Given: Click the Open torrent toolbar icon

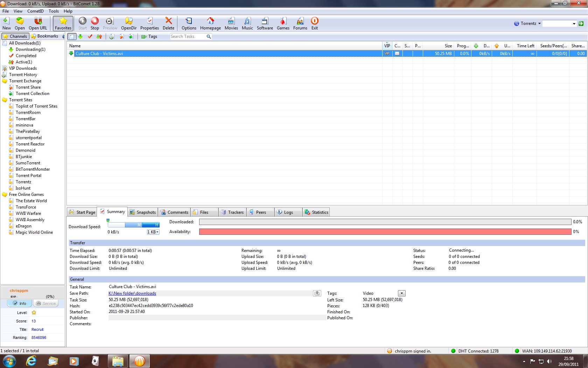Looking at the screenshot, I should coord(20,23).
